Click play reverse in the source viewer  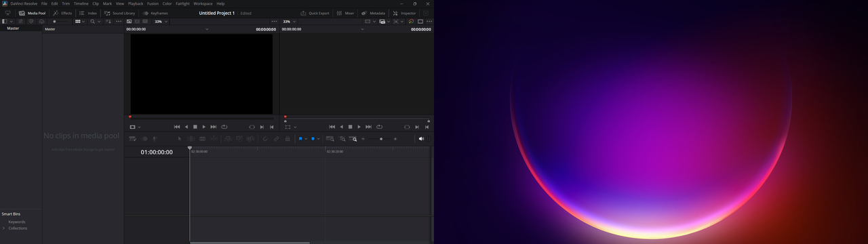[x=186, y=127]
